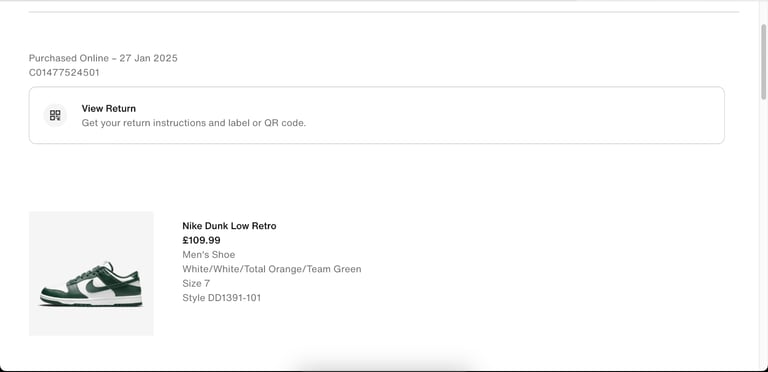
Task: Click the Size 7 label
Action: [x=196, y=283]
